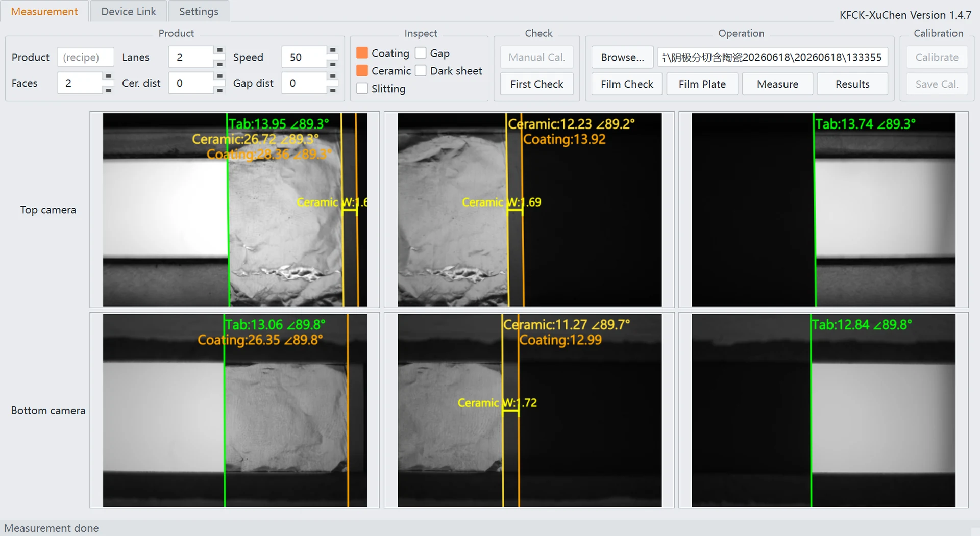Image resolution: width=980 pixels, height=536 pixels.
Task: Enable the Dark sheet checkbox
Action: coord(421,70)
